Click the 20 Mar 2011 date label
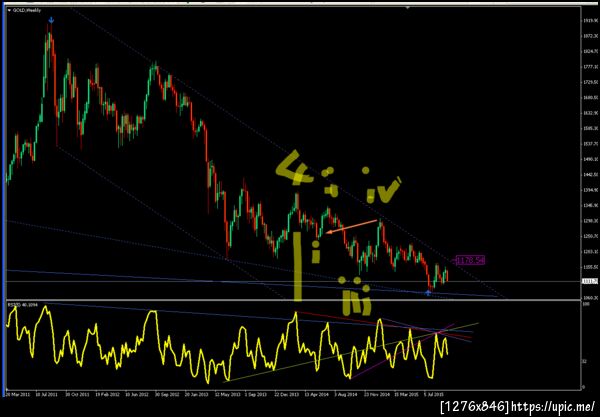600x417 pixels. 16,394
